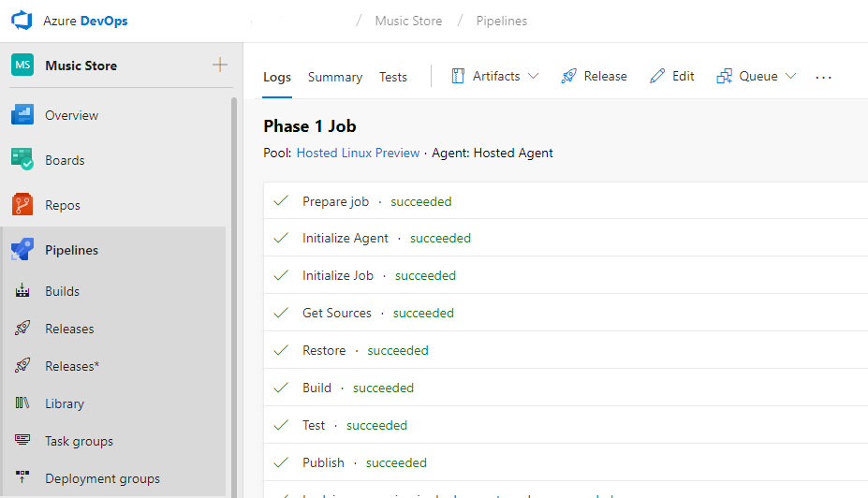The height and width of the screenshot is (498, 868).
Task: Open the Get Sources log step
Action: pyautogui.click(x=337, y=313)
